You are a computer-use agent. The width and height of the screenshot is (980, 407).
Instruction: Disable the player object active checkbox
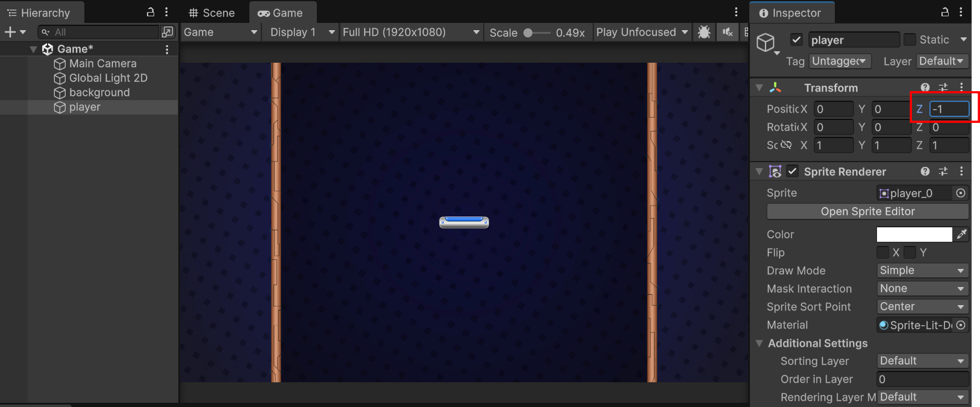point(796,40)
